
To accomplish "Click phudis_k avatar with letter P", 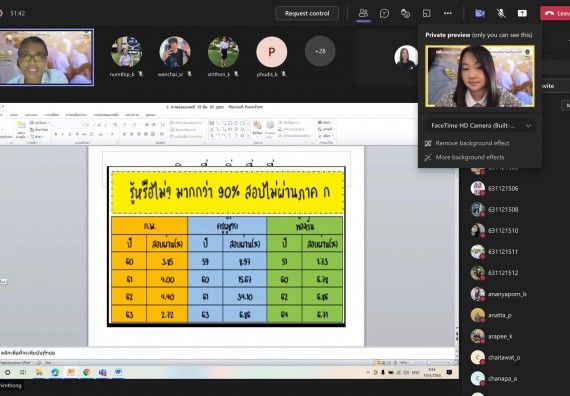I will pos(272,52).
